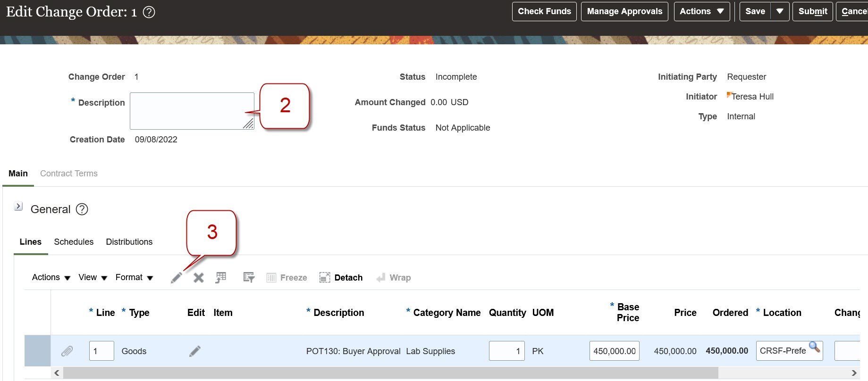Click the Description text area

tap(192, 111)
